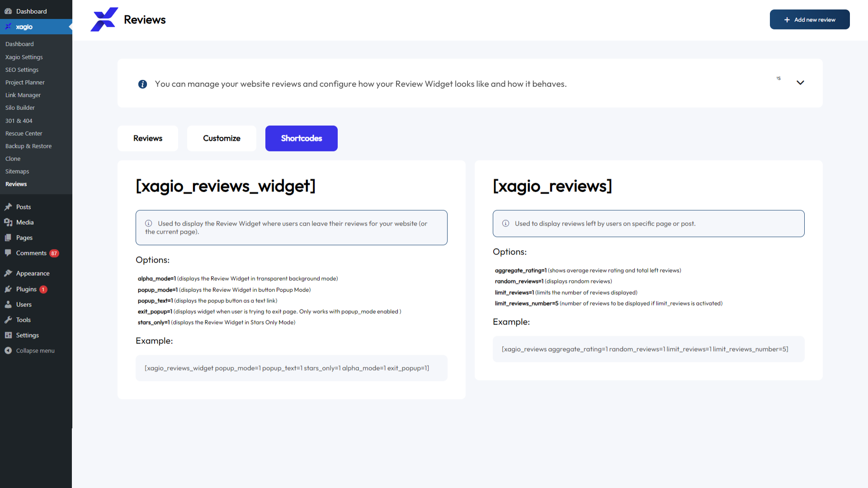868x488 pixels.
Task: Click the Xagio logo in the sidebar
Action: pos(8,26)
